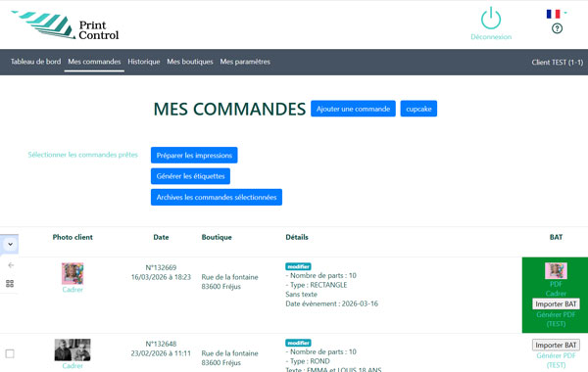The image size is (588, 372).
Task: Click order number N°132669
Action: tap(161, 267)
